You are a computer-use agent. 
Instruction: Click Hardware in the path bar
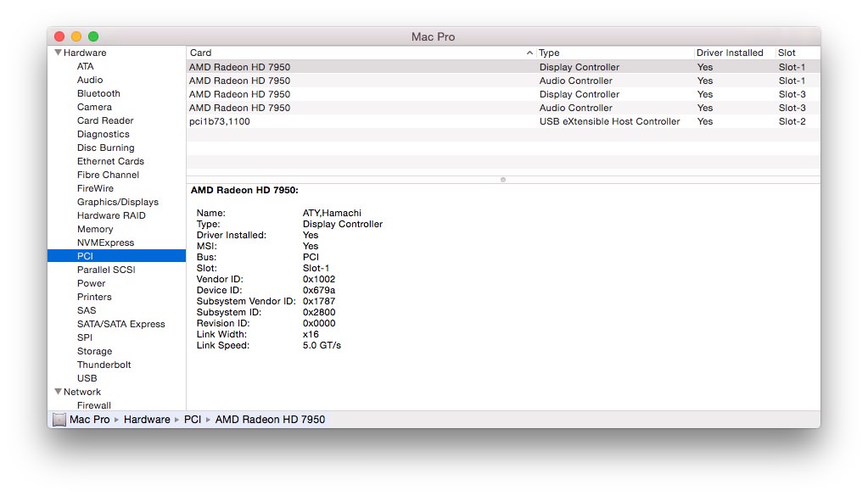click(147, 419)
